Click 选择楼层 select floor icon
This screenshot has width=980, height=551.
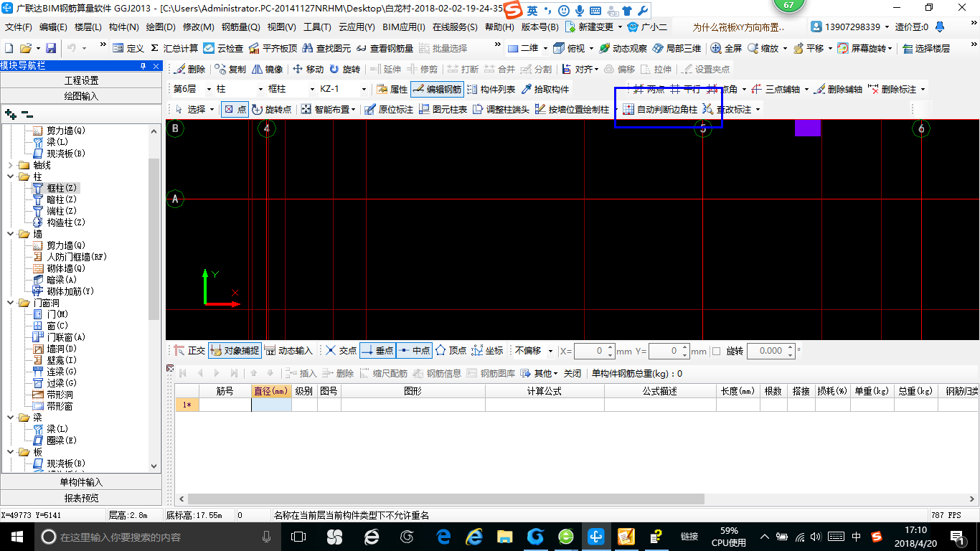point(926,48)
